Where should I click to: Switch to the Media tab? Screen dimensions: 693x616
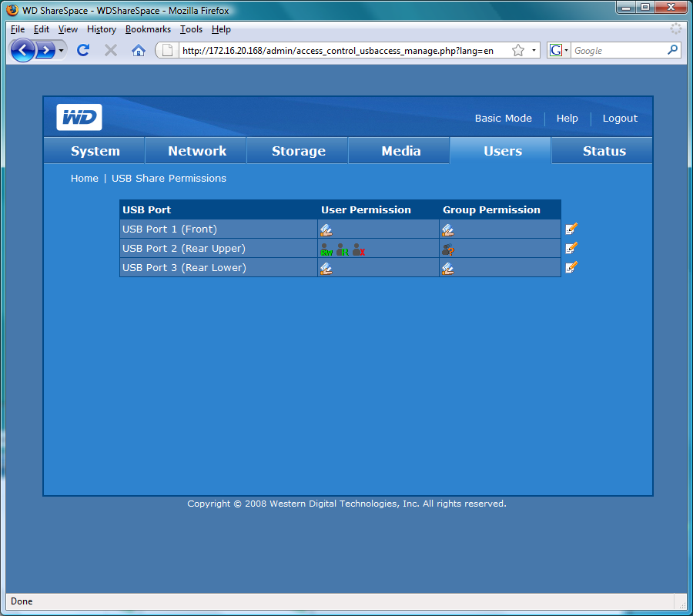click(x=400, y=151)
